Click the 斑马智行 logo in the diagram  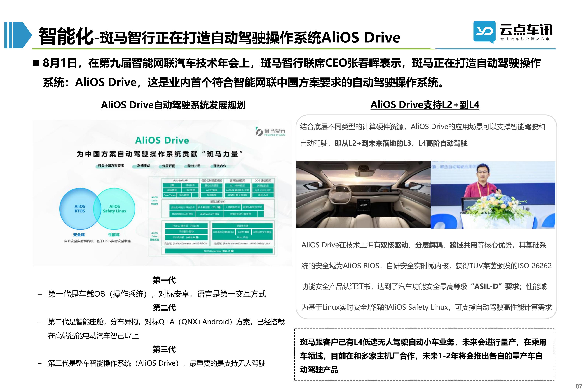pos(270,132)
